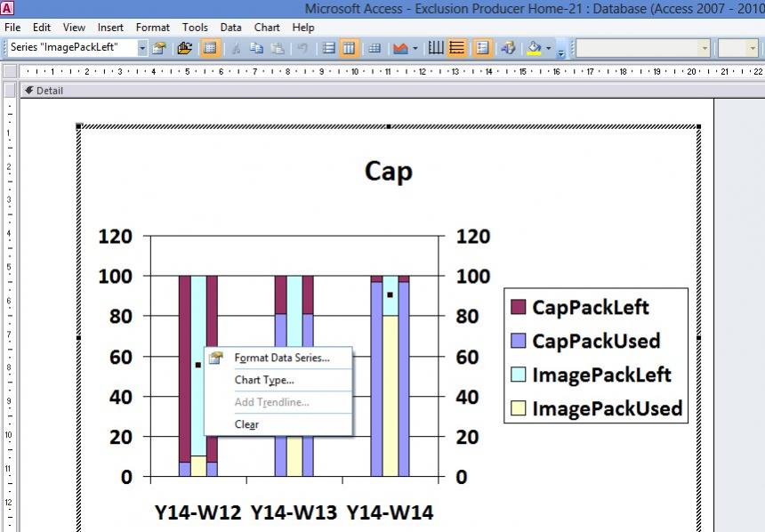Open the Data menu
Image resolution: width=765 pixels, height=532 pixels.
point(230,28)
